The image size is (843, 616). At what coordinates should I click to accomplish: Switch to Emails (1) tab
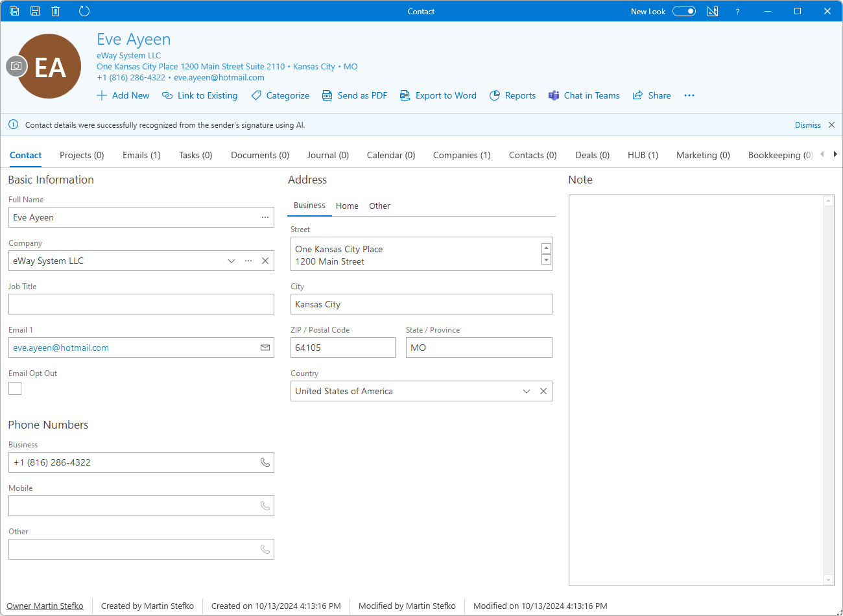click(x=141, y=155)
